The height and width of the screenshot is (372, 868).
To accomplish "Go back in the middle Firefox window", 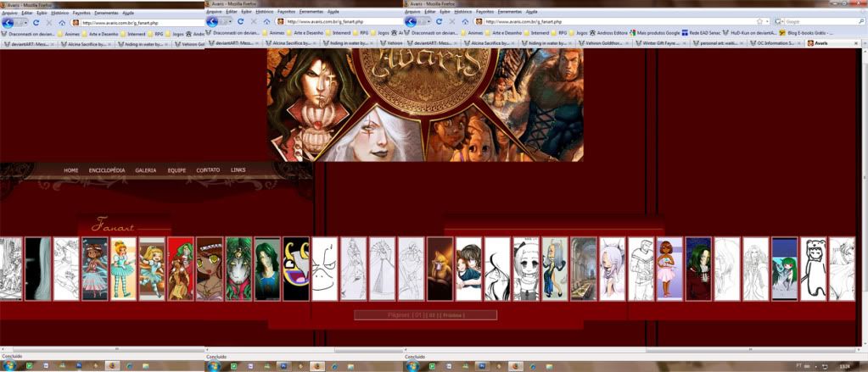I will tap(211, 22).
